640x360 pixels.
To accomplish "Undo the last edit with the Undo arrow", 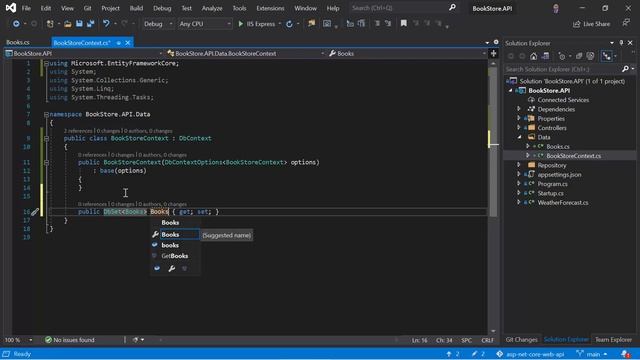I will click(x=106, y=24).
